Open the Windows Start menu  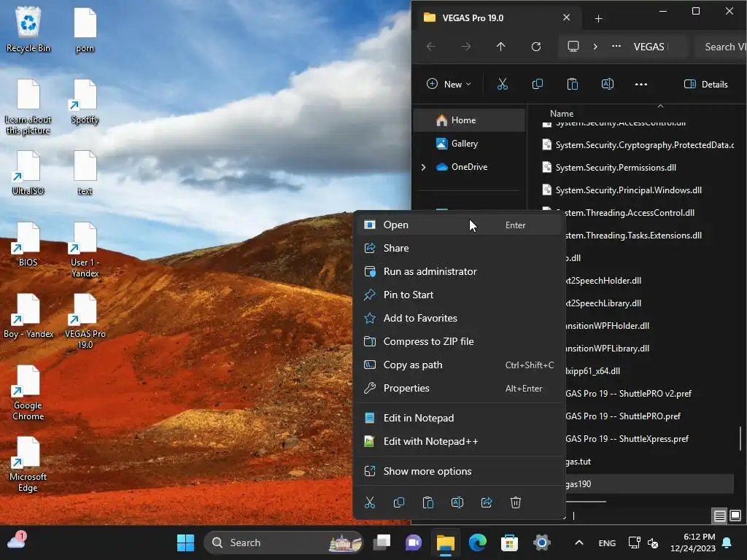tap(185, 542)
